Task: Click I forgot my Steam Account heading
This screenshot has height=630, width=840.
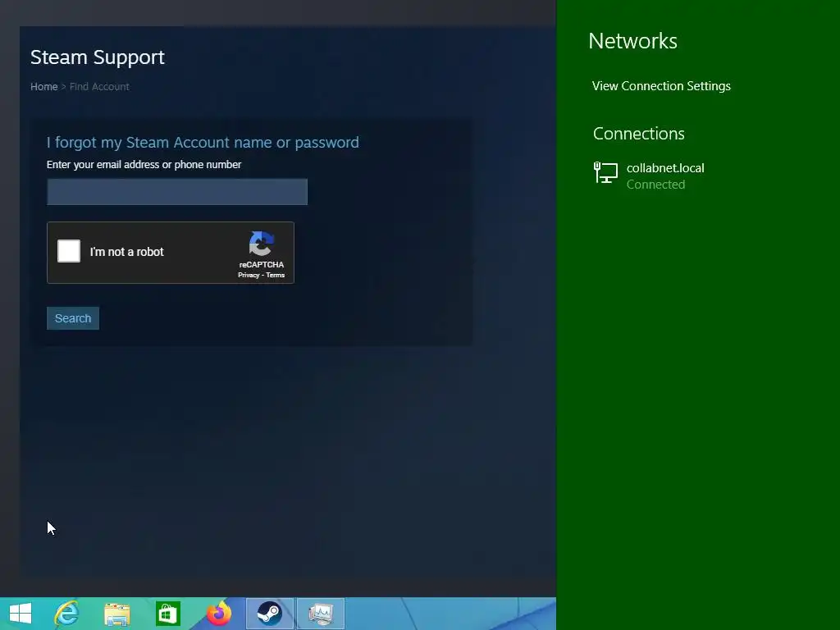Action: pyautogui.click(x=203, y=143)
